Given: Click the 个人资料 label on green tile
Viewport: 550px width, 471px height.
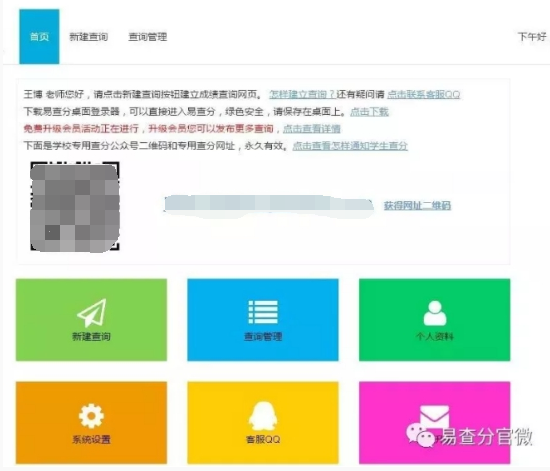Looking at the screenshot, I should pyautogui.click(x=435, y=337).
